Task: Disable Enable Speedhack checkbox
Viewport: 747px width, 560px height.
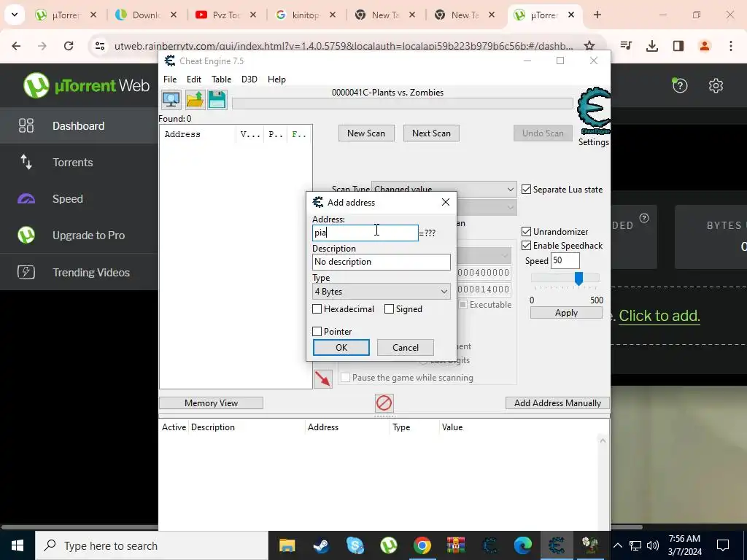Action: 527,246
